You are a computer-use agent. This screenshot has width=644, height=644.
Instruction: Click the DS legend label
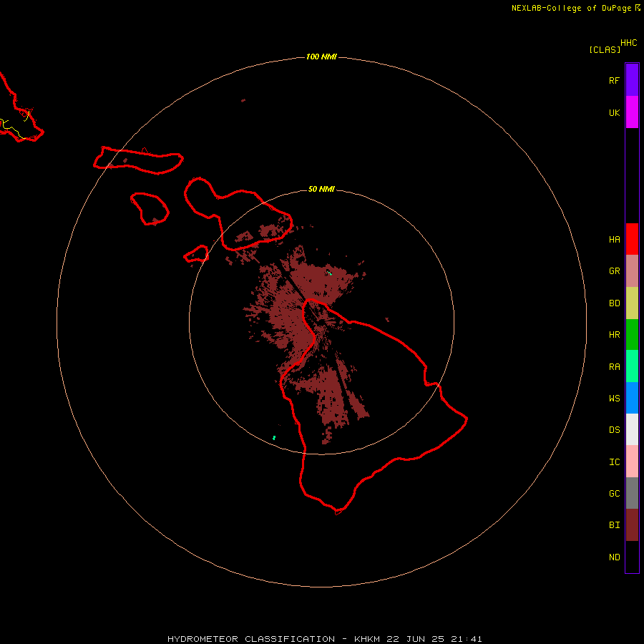(x=614, y=430)
